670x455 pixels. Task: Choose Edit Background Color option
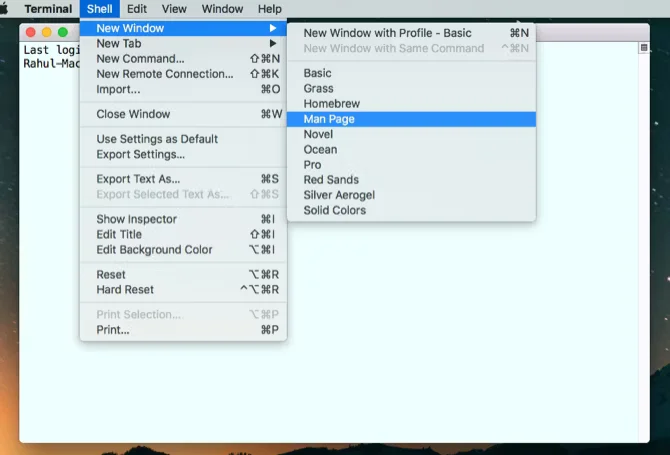154,250
